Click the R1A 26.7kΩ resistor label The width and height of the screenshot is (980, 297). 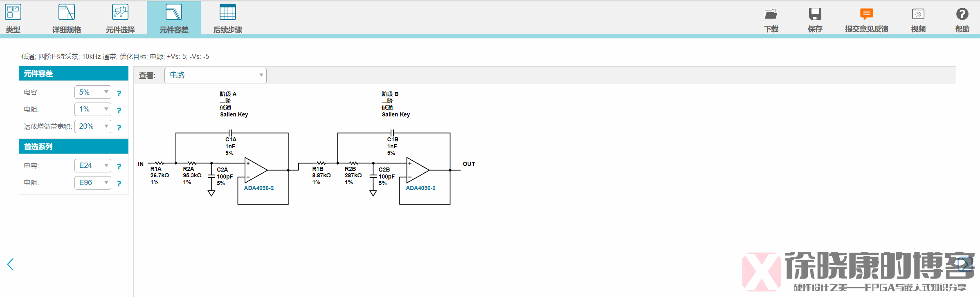click(x=160, y=175)
